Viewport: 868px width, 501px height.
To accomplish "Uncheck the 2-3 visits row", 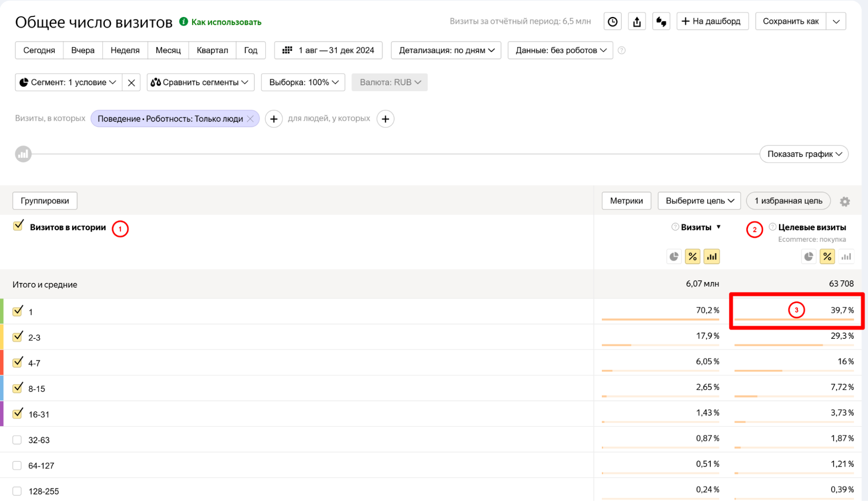I will pyautogui.click(x=17, y=337).
